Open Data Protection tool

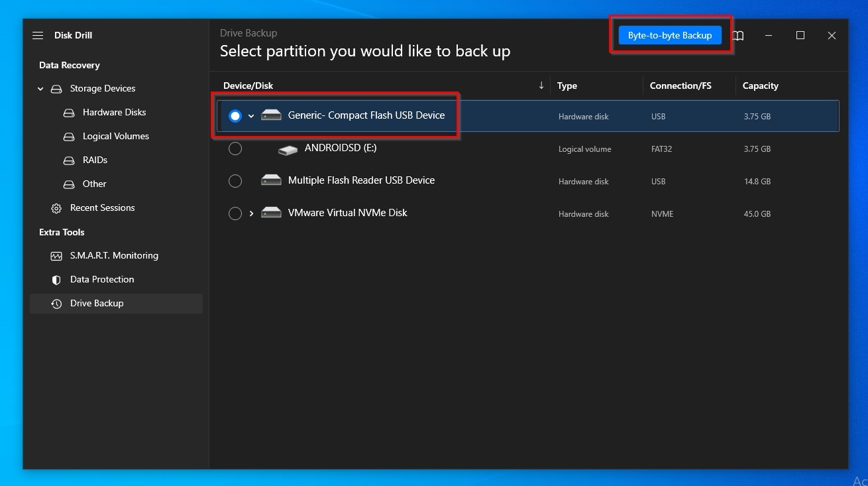[102, 279]
